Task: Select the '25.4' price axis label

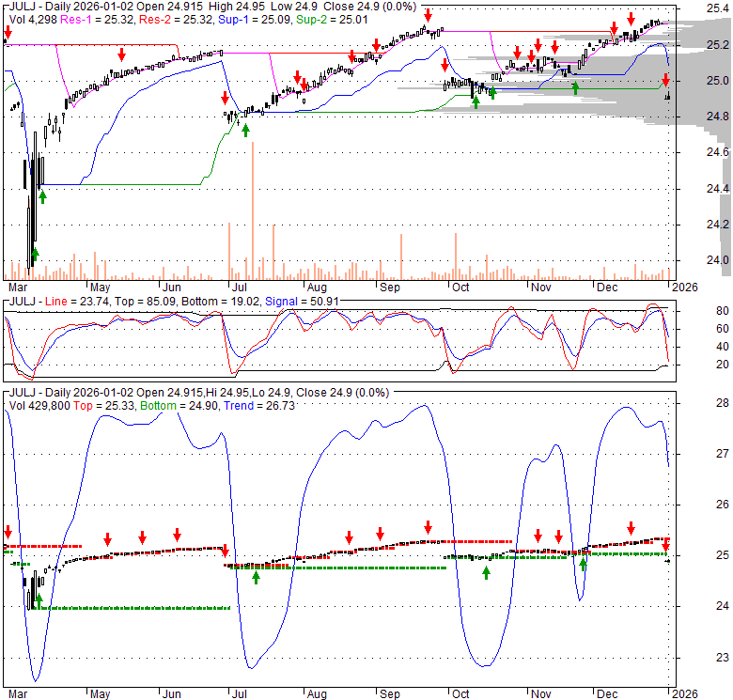Action: (x=717, y=8)
